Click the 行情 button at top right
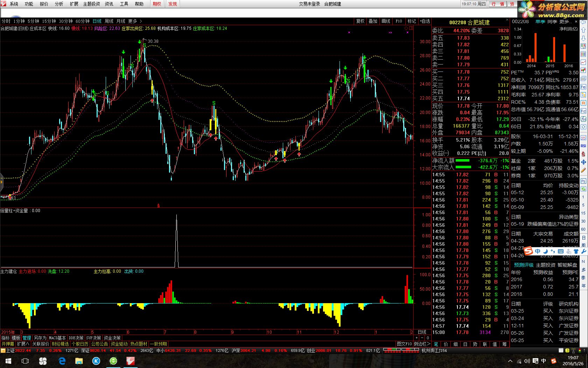Viewport: 588px width, 368px height. [498, 4]
